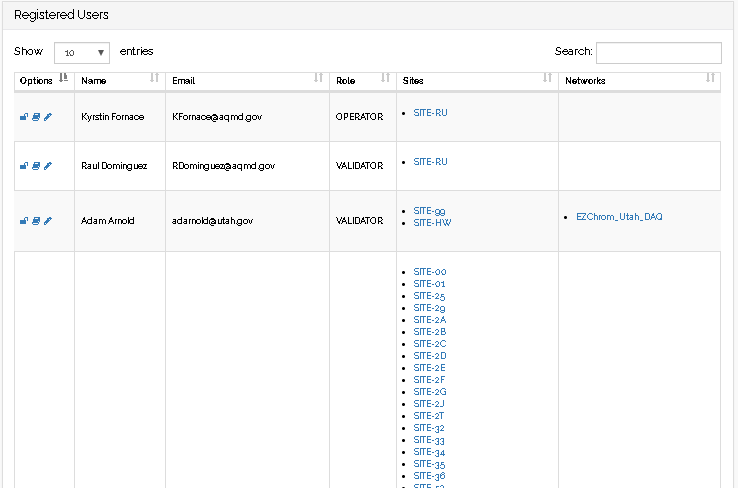Screen dimensions: 738x488
Task: Open the SITE-HW link for Adam Arnold
Action: click(432, 223)
